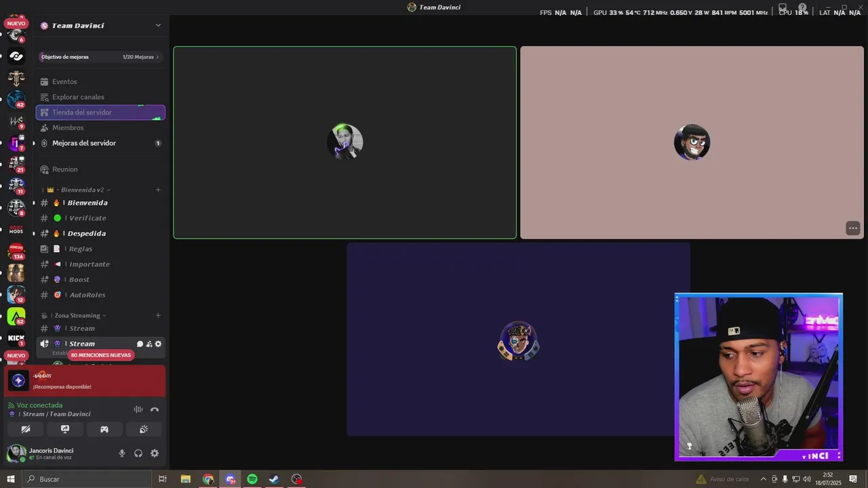Deafen audio with the headphones icon
This screenshot has height=488, width=868.
138,453
